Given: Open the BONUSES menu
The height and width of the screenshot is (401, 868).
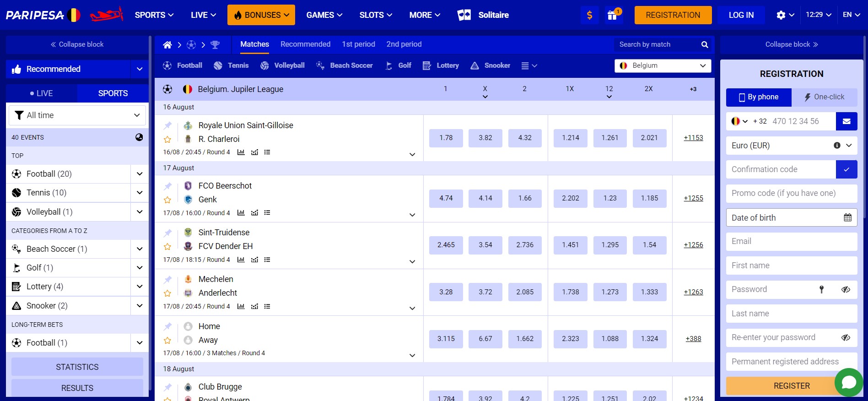Looking at the screenshot, I should coord(261,15).
